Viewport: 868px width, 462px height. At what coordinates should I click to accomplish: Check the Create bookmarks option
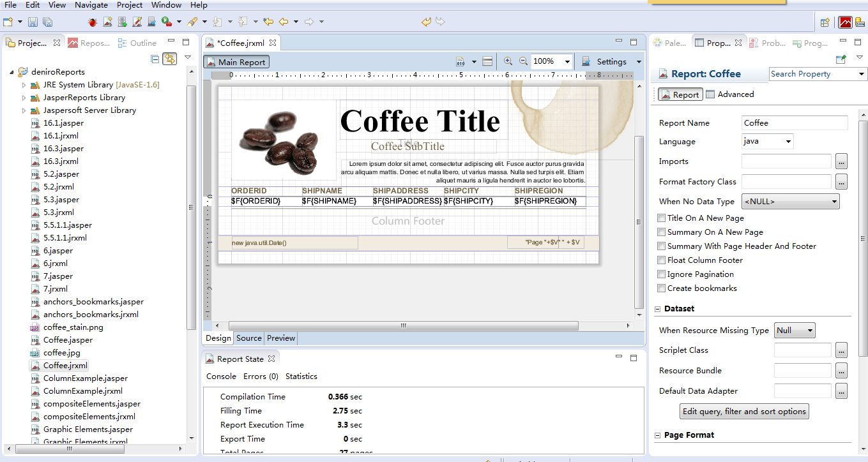click(x=661, y=288)
